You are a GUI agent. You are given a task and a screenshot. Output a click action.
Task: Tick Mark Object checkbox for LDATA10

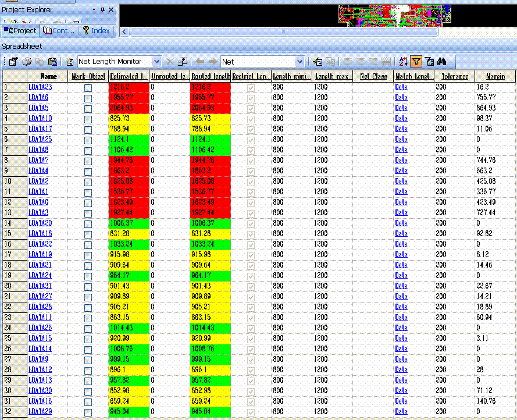[88, 119]
